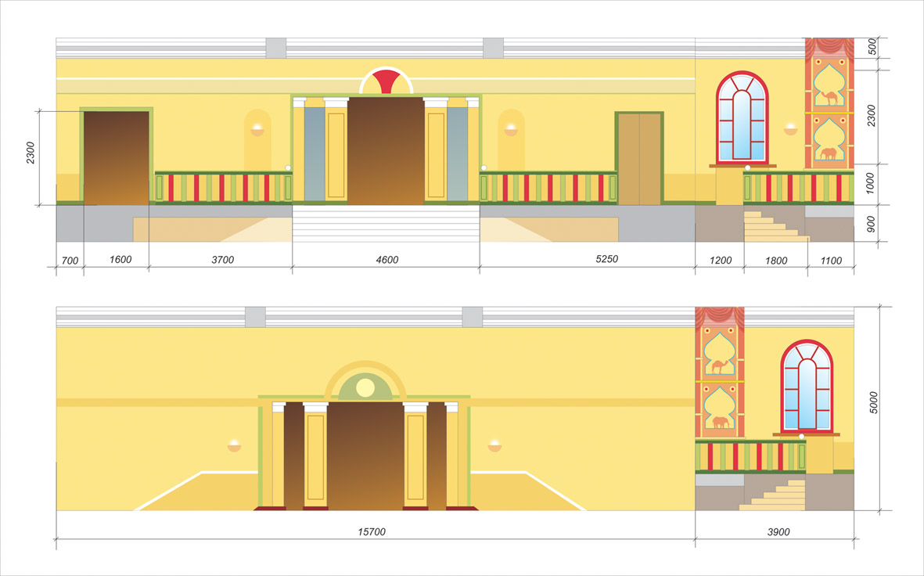
Task: Click the elephant silhouette in the lower elevation
Action: point(720,423)
